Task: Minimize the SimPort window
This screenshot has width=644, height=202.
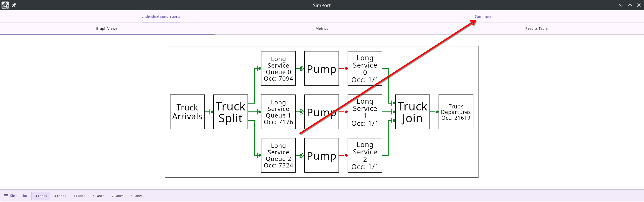Action: coord(621,5)
